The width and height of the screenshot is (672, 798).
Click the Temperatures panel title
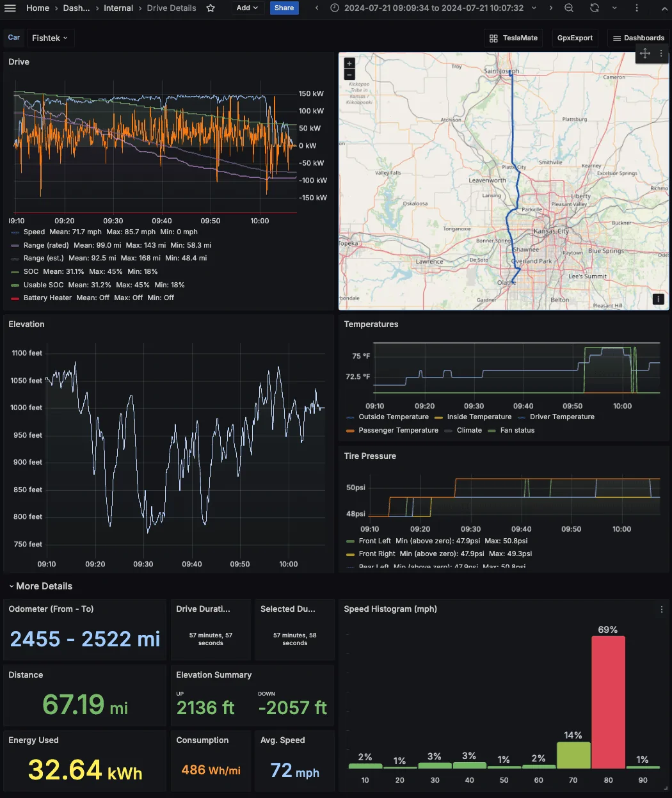(x=371, y=324)
